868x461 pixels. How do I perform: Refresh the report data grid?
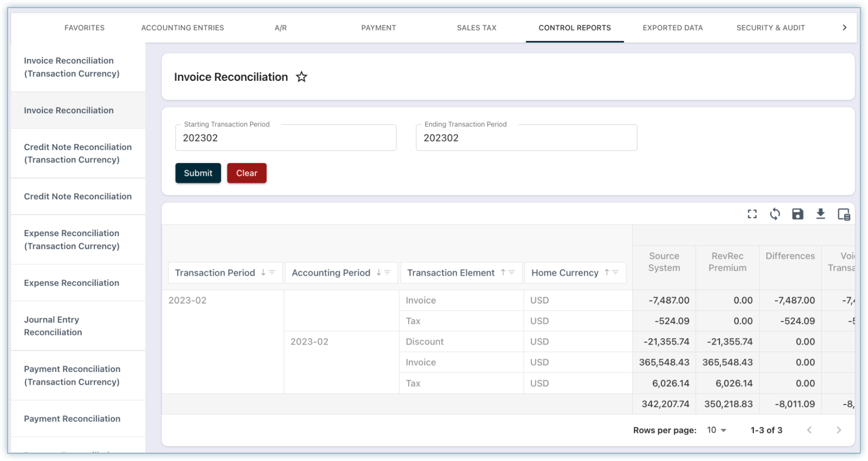pyautogui.click(x=775, y=214)
